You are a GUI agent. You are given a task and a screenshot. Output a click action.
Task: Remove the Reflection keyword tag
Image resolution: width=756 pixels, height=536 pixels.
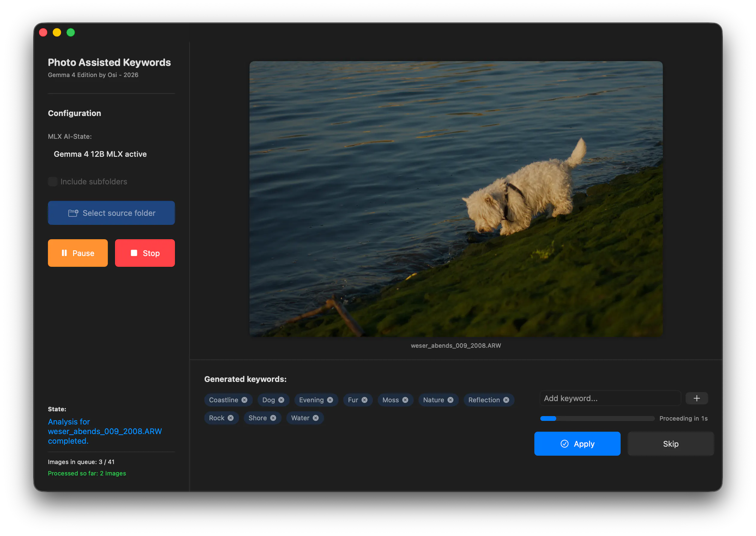point(506,400)
